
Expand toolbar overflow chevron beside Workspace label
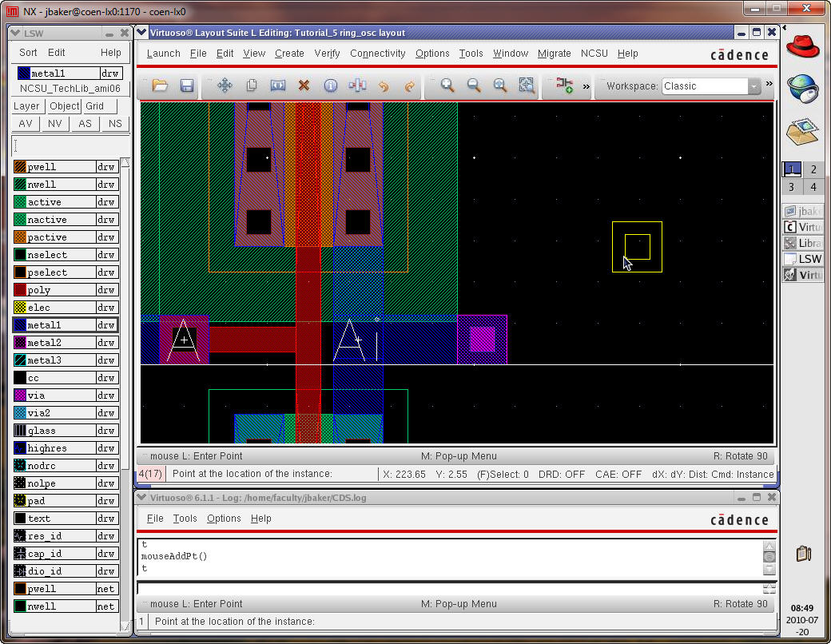click(586, 85)
